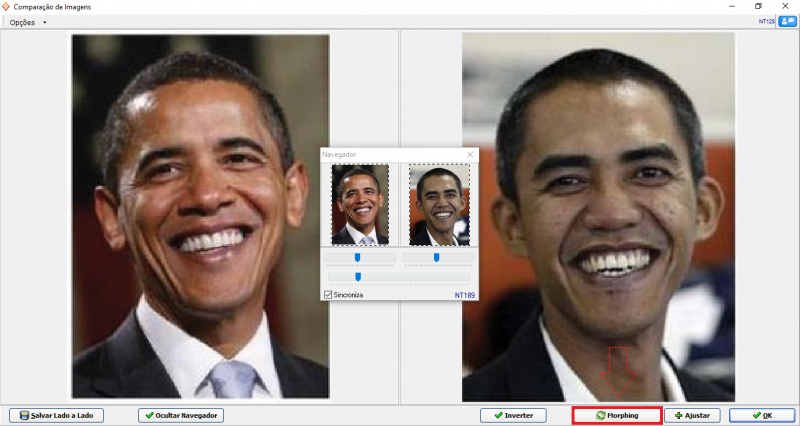Click the app logo in title bar
Image resolution: width=800 pixels, height=426 pixels.
click(7, 6)
